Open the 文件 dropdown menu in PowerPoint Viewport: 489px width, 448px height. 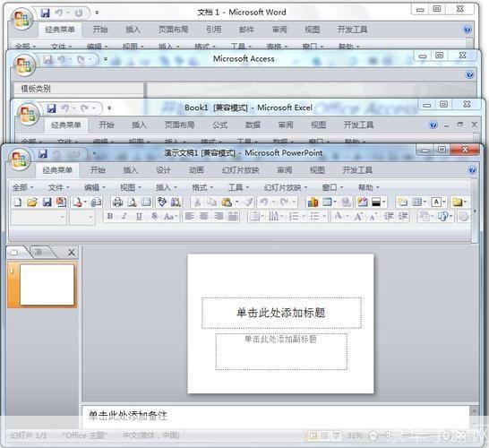pos(58,187)
